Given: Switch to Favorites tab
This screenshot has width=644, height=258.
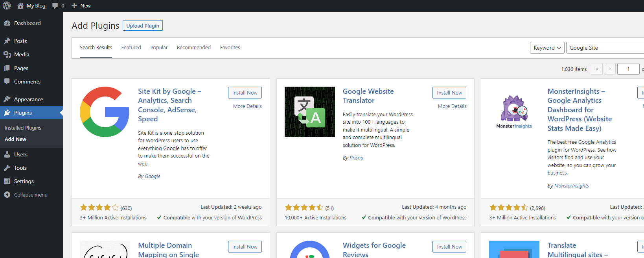Looking at the screenshot, I should (230, 48).
